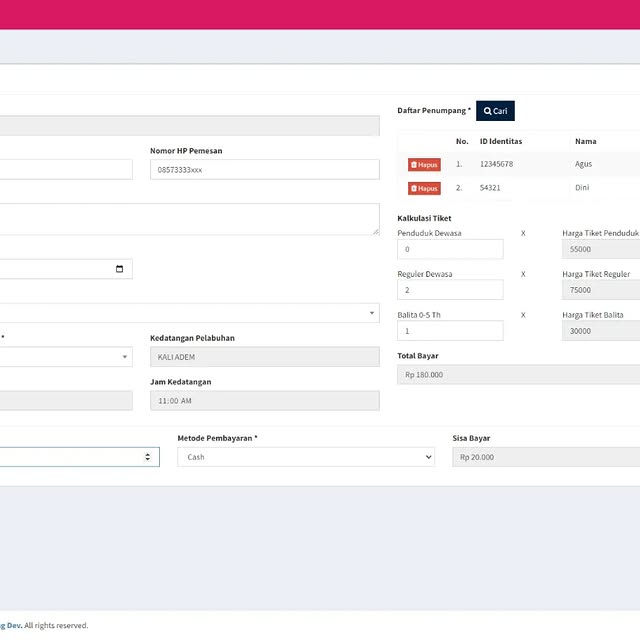The image size is (640, 640).
Task: Open the dropdown left of Kedatangan Pelabuhan
Action: 65,357
